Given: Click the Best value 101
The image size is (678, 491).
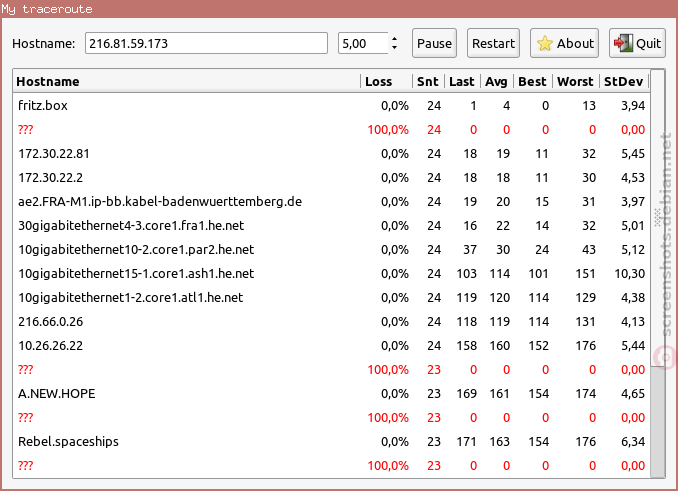Looking at the screenshot, I should pos(539,274).
